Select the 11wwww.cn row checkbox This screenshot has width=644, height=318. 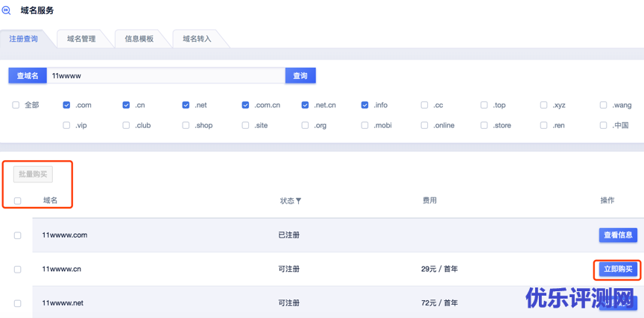point(17,270)
